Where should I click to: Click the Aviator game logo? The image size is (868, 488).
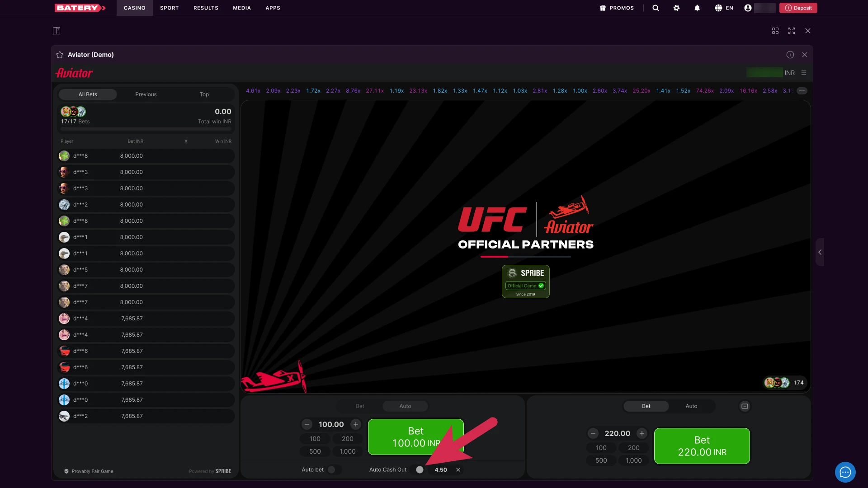coord(74,73)
